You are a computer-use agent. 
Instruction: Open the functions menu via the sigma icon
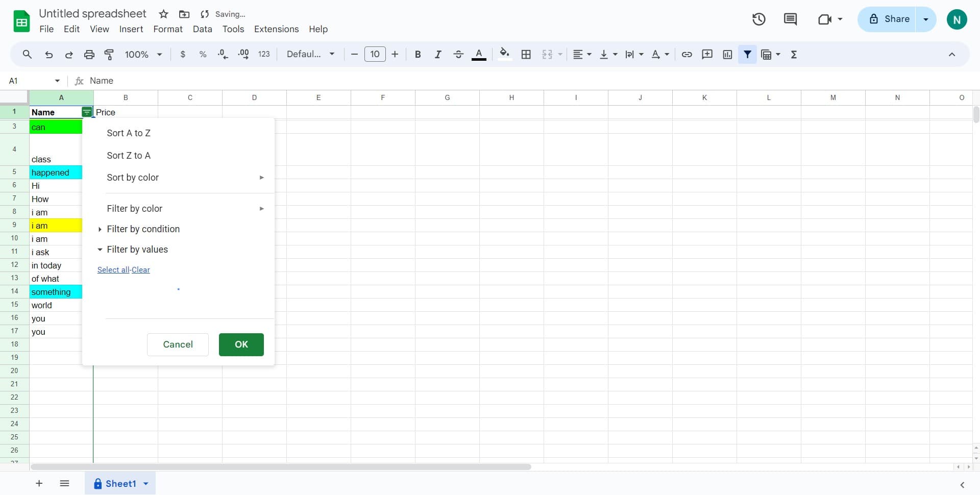pos(794,54)
